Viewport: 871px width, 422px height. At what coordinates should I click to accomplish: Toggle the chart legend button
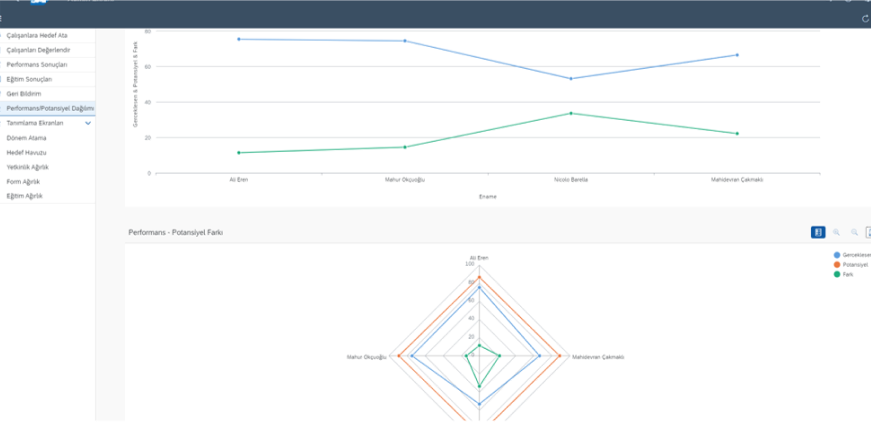pos(818,232)
